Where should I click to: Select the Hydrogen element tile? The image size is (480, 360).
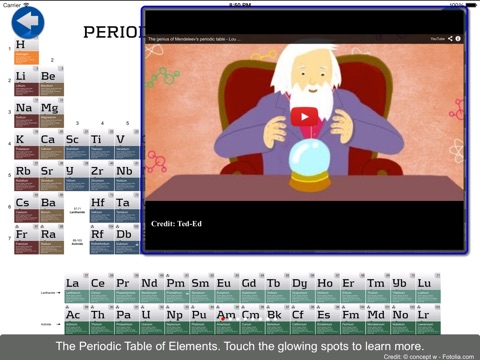coord(26,52)
